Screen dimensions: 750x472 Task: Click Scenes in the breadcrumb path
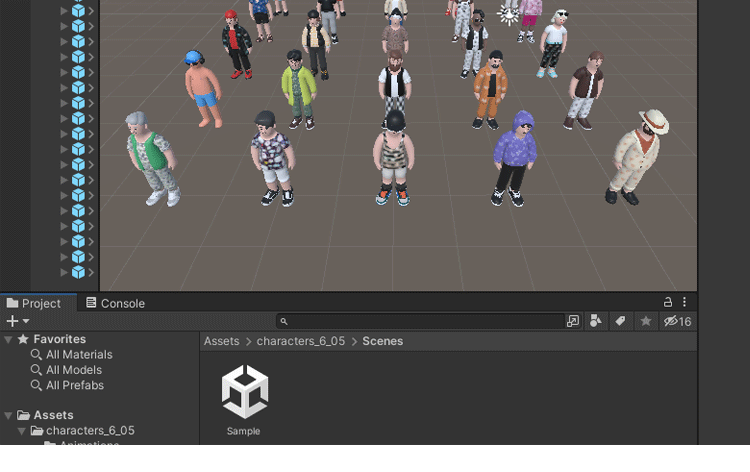[x=383, y=341]
